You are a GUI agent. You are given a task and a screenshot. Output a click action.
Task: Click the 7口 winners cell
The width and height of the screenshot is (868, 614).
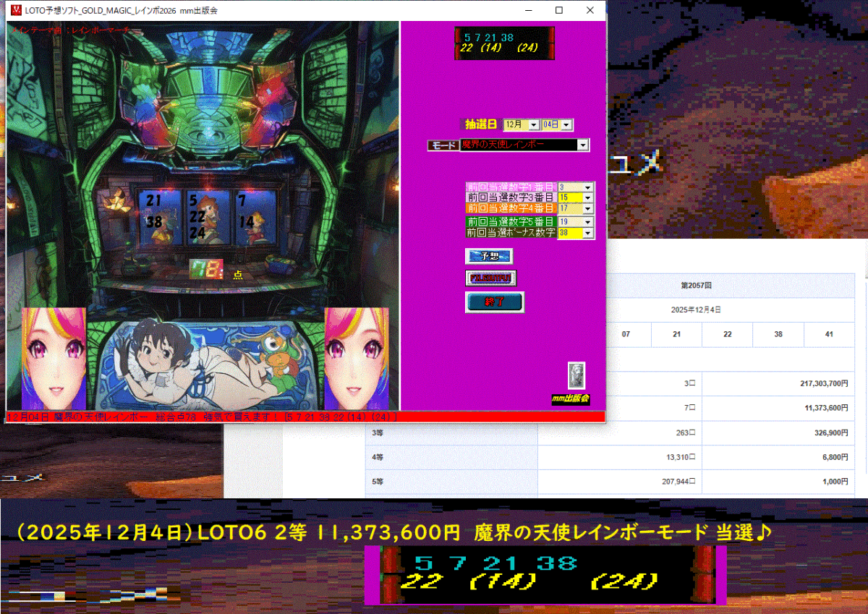[655, 409]
